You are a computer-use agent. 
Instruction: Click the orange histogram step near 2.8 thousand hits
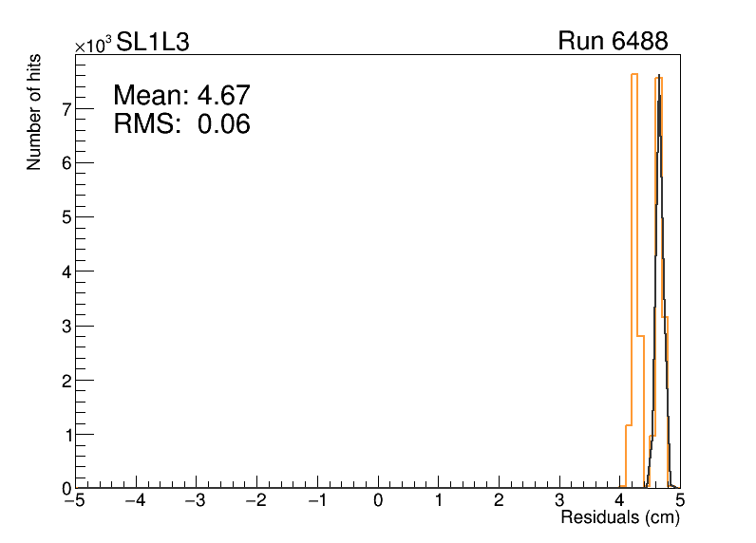tap(640, 336)
